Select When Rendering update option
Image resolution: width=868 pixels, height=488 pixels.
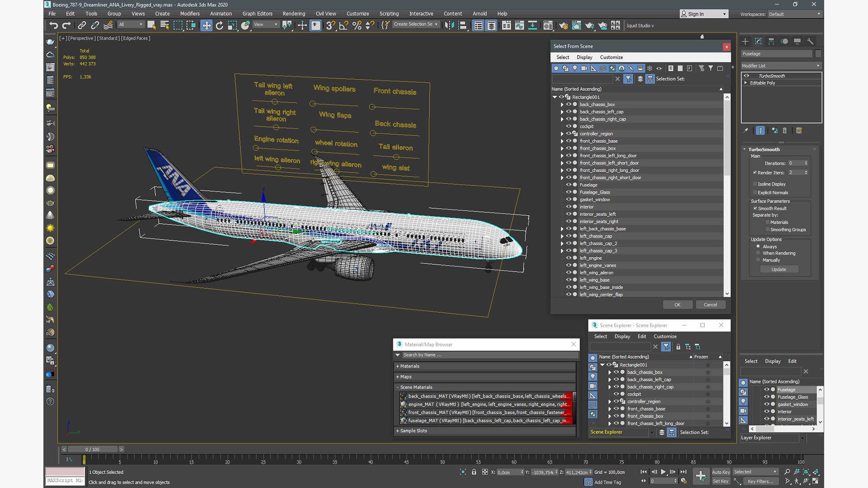point(758,253)
